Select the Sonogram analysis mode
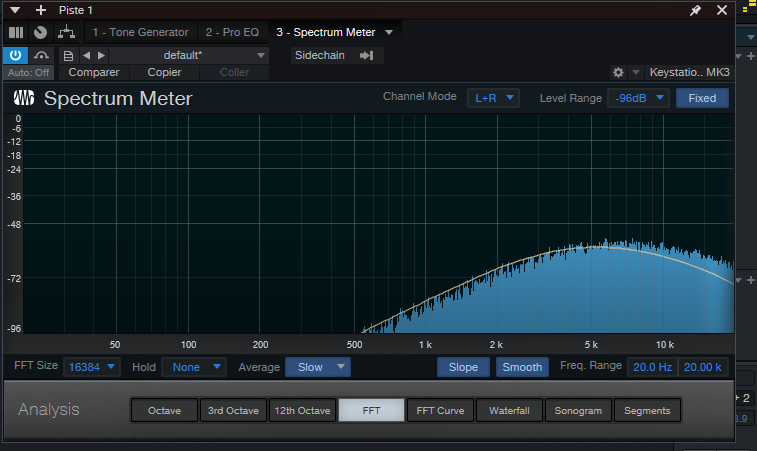 click(578, 410)
